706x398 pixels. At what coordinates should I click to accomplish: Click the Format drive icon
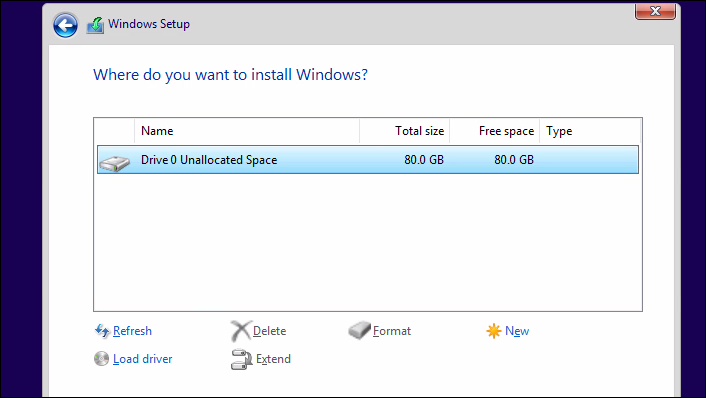pos(359,330)
